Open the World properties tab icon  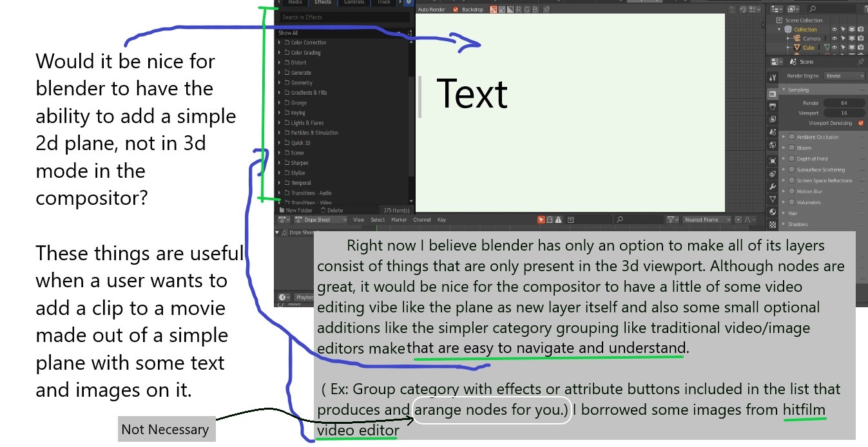[x=773, y=146]
